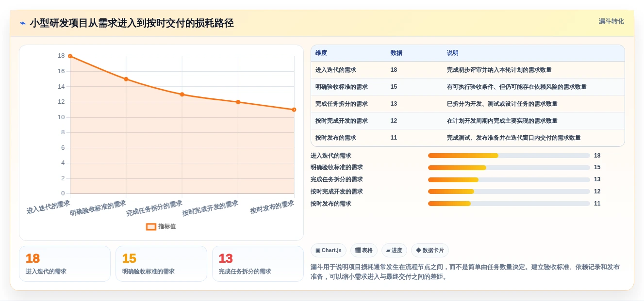Select the chart data point at value 15
644x301 pixels.
pyautogui.click(x=126, y=79)
